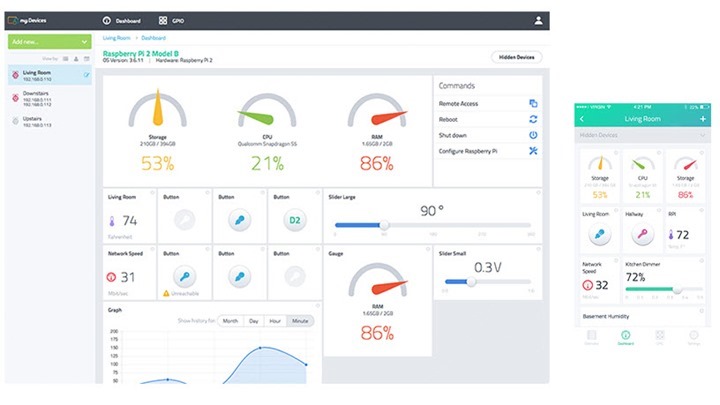The image size is (720, 405).
Task: Expand the mobile Hidden Devices chevron
Action: [702, 135]
